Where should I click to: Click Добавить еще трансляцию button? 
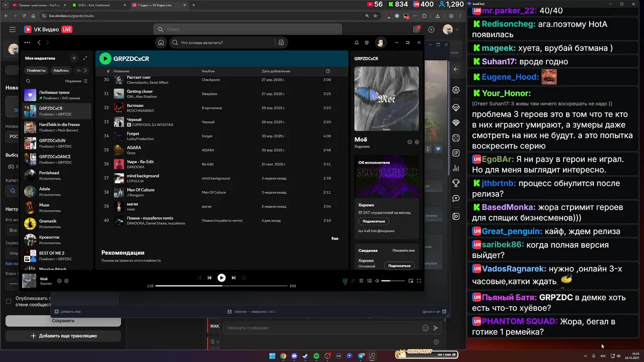point(63,336)
